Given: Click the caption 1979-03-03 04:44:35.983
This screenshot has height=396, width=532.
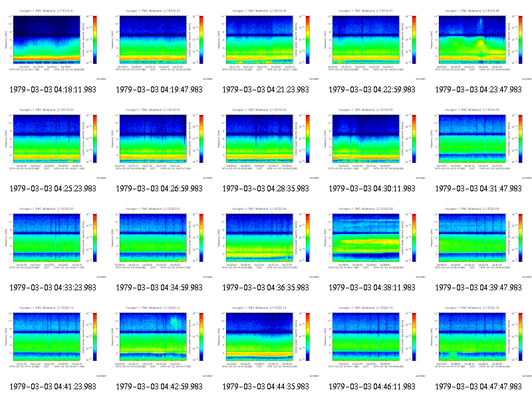Looking at the screenshot, I should coord(265,387).
